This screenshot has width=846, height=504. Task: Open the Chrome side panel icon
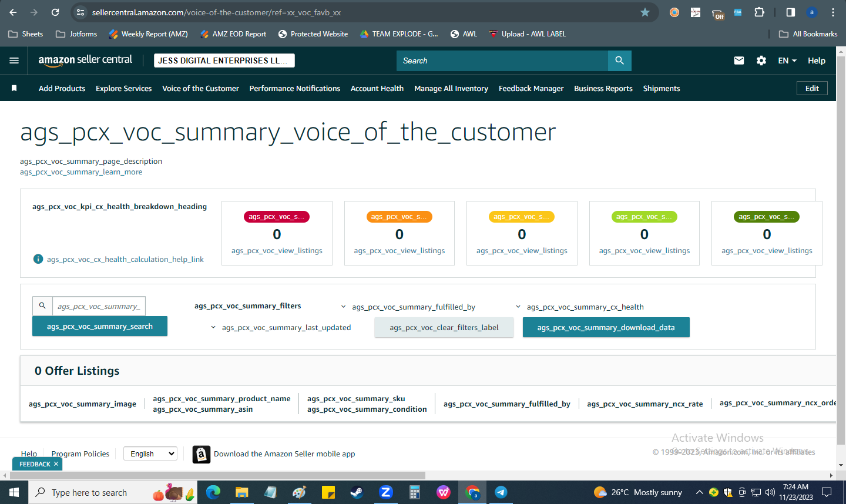(x=791, y=12)
